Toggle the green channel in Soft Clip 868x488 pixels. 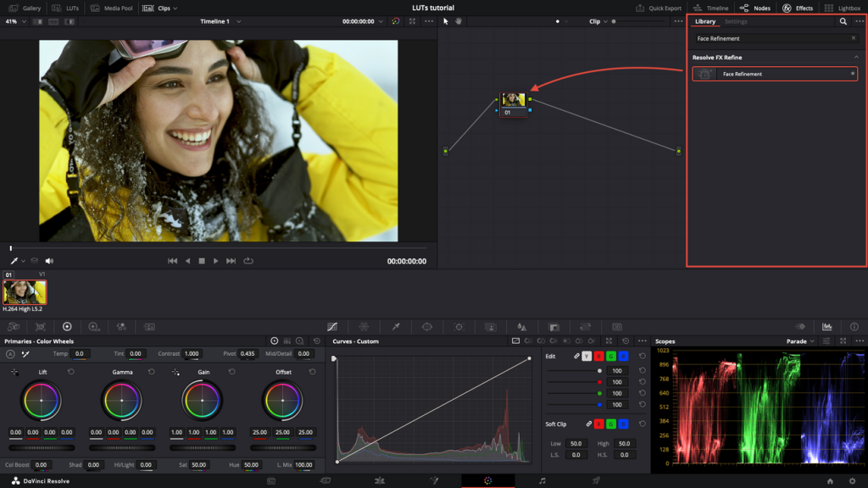pos(611,424)
